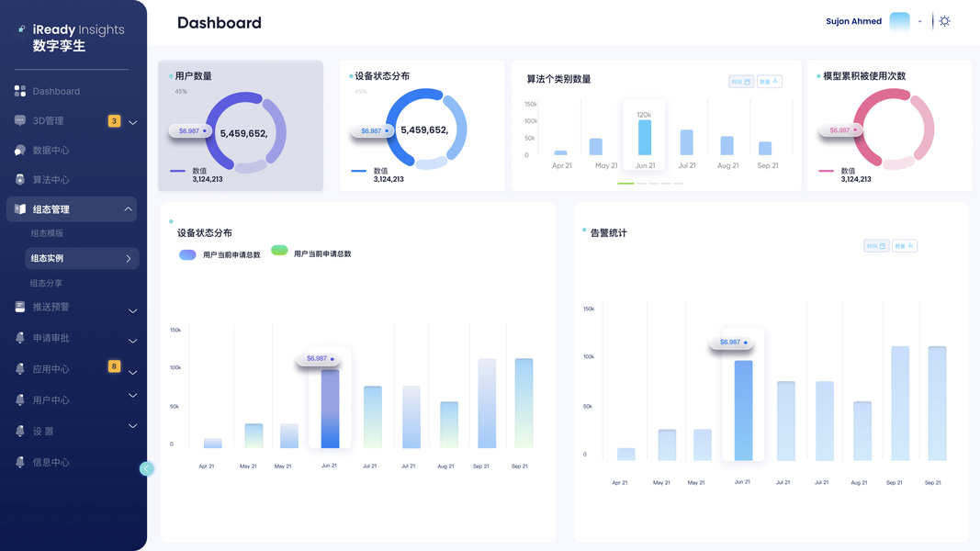980x551 pixels.
Task: Click the highlighted Jun 21 bar in 告警统计
Action: pyautogui.click(x=743, y=410)
